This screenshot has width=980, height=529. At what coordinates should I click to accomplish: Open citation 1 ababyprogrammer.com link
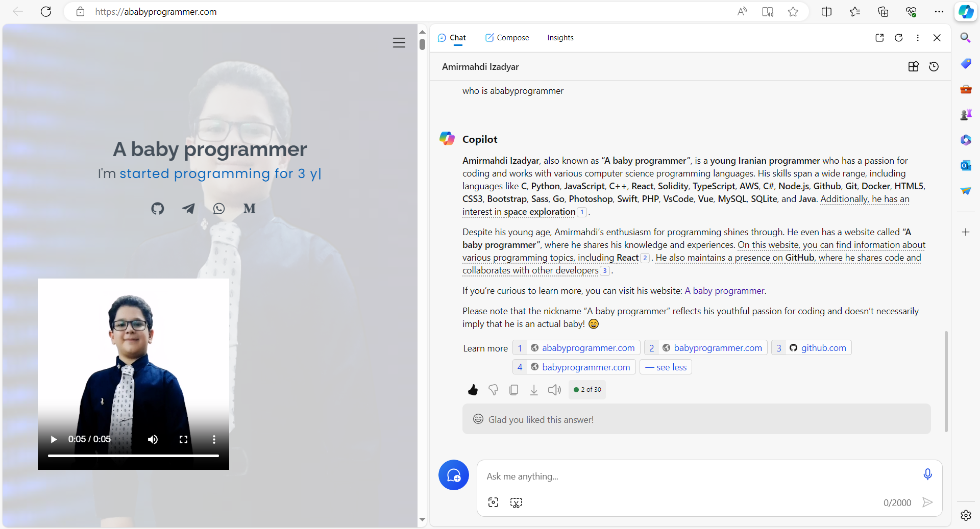click(x=576, y=348)
